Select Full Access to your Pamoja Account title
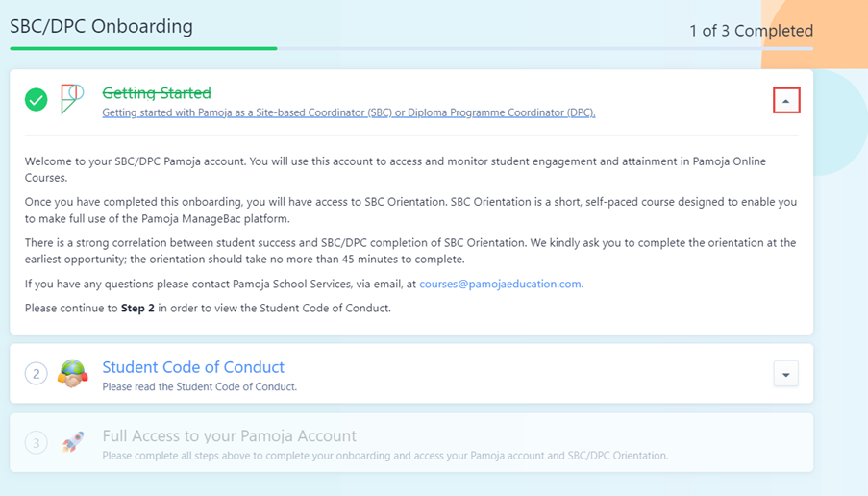Image resolution: width=868 pixels, height=496 pixels. [229, 436]
